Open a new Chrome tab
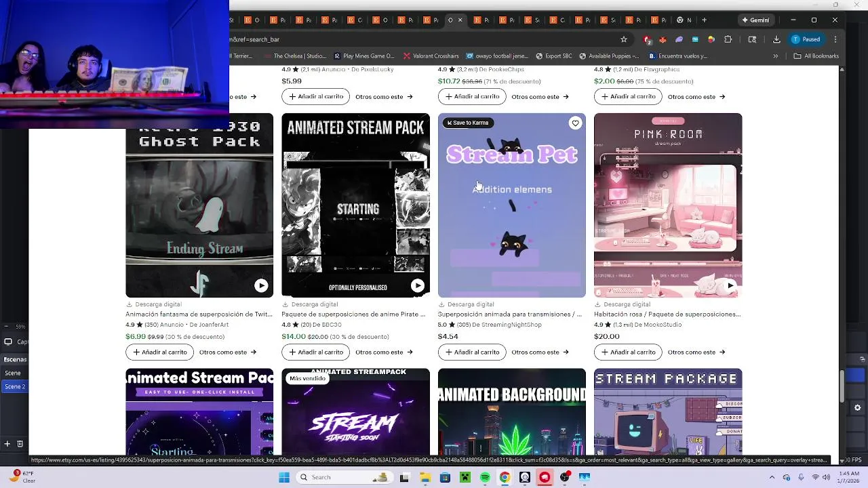The width and height of the screenshot is (868, 488). pos(704,20)
